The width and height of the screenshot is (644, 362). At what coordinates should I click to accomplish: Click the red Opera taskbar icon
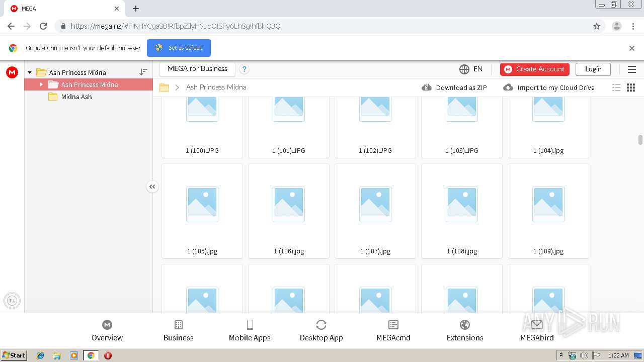pos(108,355)
